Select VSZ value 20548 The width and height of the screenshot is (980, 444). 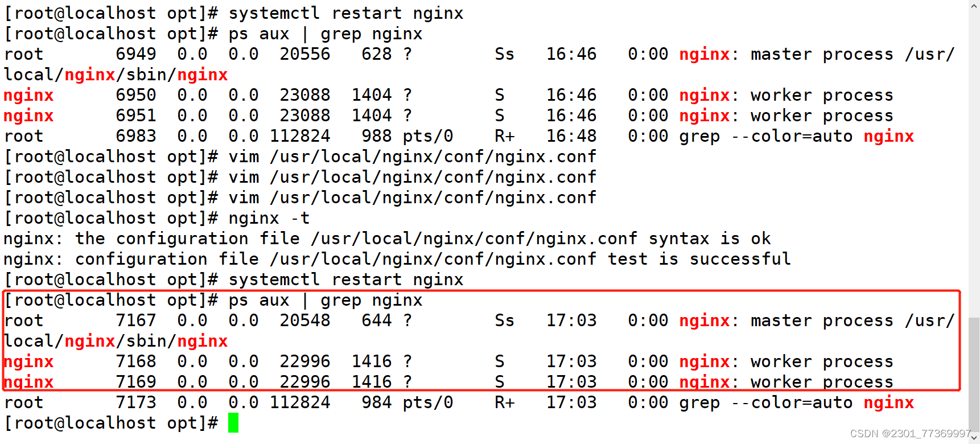click(x=305, y=320)
